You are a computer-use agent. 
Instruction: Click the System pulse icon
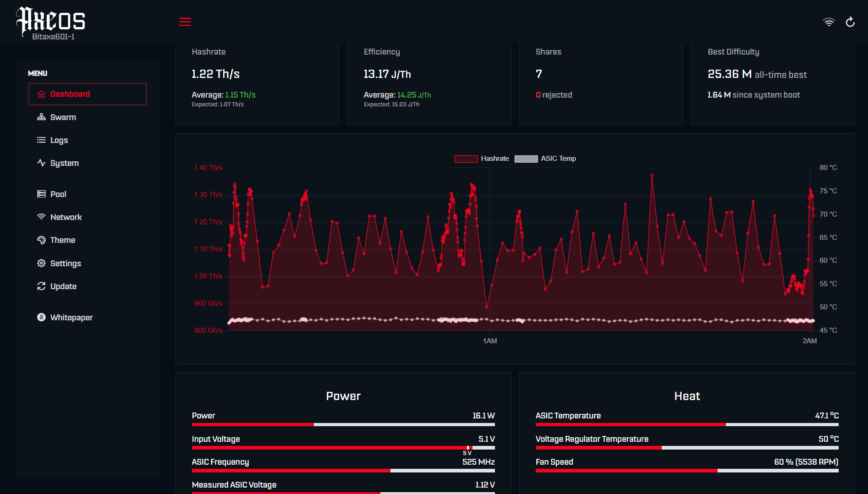pos(41,163)
